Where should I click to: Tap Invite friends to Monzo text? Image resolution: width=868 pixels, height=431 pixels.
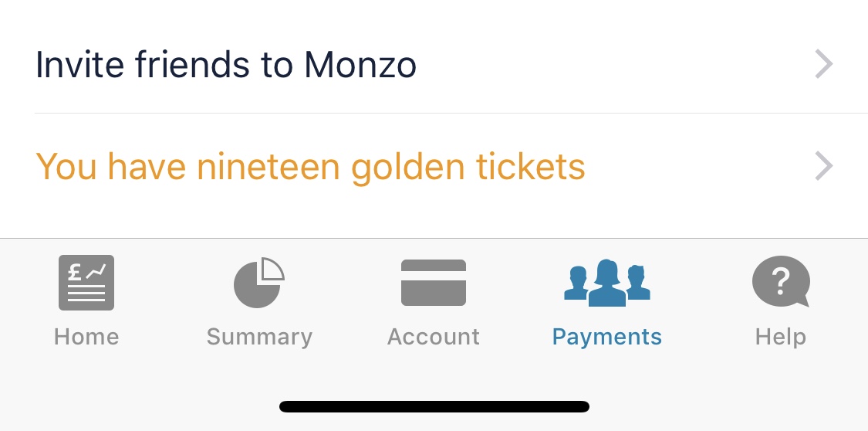point(226,65)
